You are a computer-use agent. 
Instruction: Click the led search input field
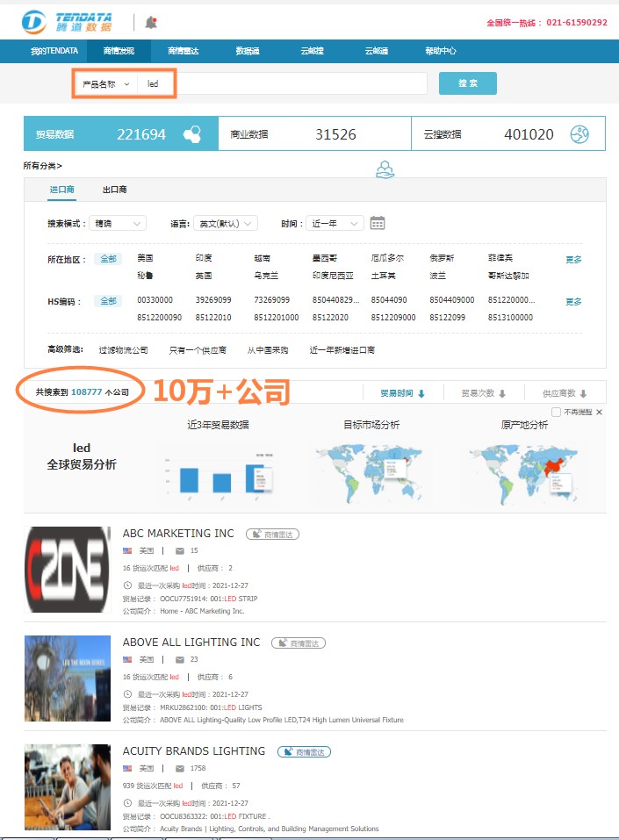click(284, 83)
